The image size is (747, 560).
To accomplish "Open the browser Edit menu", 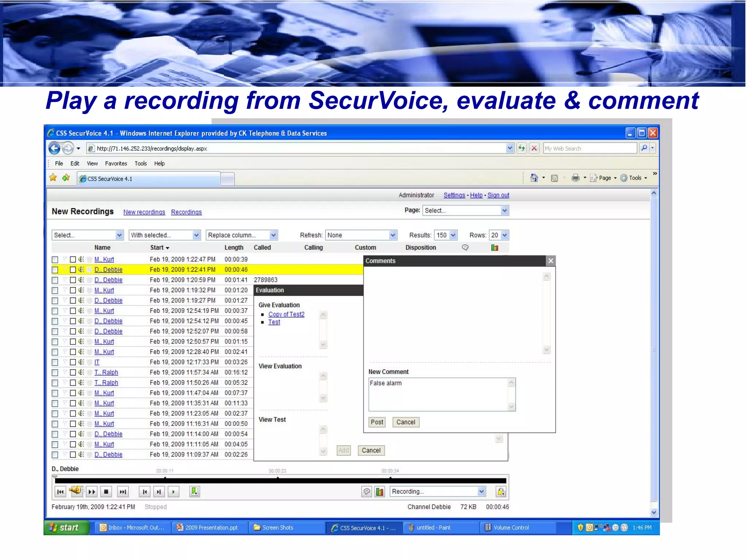I will coord(75,163).
